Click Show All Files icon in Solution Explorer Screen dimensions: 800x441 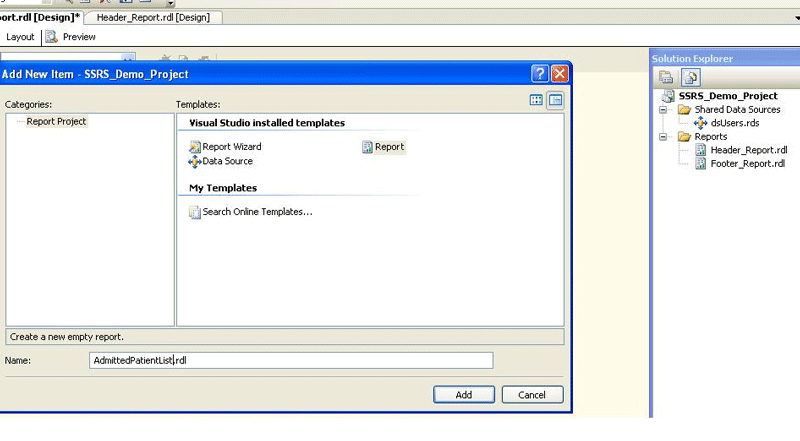(690, 77)
